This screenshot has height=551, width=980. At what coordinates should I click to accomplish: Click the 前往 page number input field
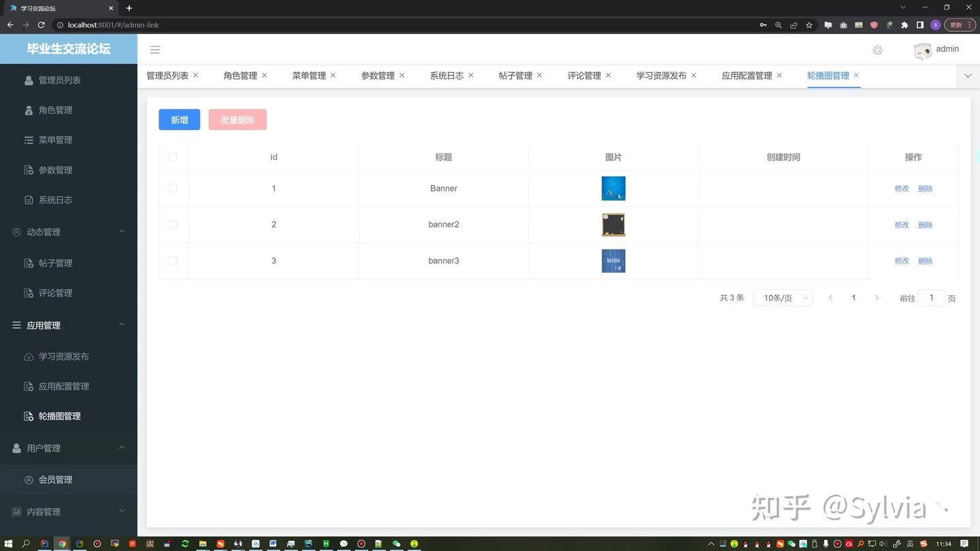pos(931,297)
